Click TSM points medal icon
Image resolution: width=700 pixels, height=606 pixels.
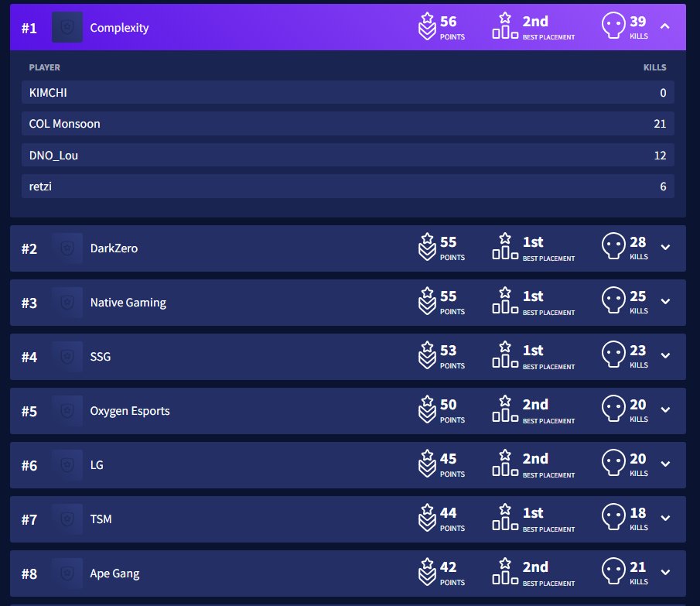click(427, 517)
